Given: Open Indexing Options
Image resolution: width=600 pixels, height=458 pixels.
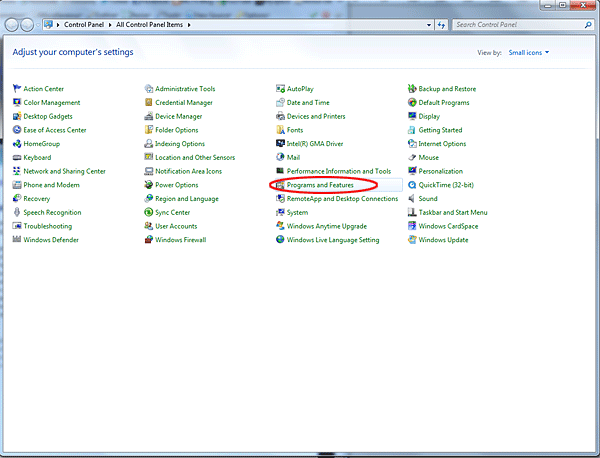Looking at the screenshot, I should tap(180, 144).
